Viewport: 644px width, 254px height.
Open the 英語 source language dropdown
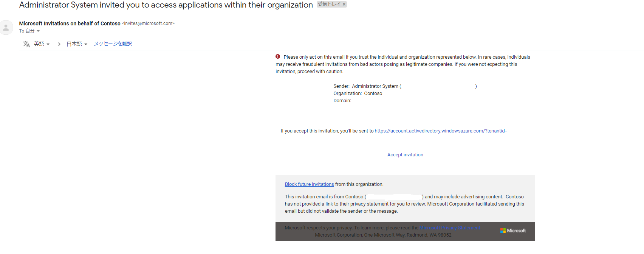point(42,44)
